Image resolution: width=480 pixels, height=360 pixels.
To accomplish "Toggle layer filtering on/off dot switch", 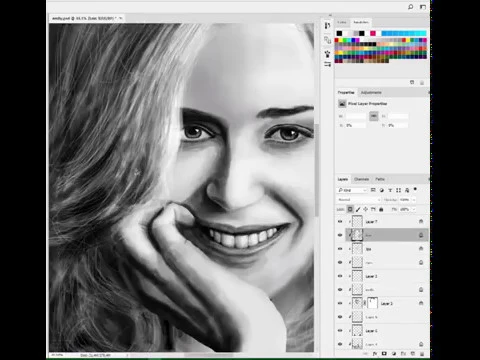I will [415, 189].
